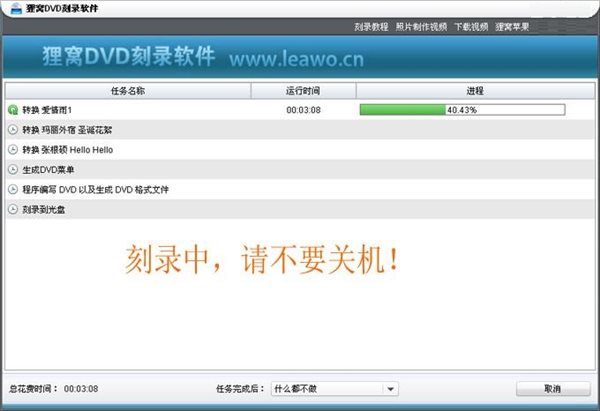The width and height of the screenshot is (600, 411).
Task: Open the 照片制作视频 link
Action: (x=421, y=27)
